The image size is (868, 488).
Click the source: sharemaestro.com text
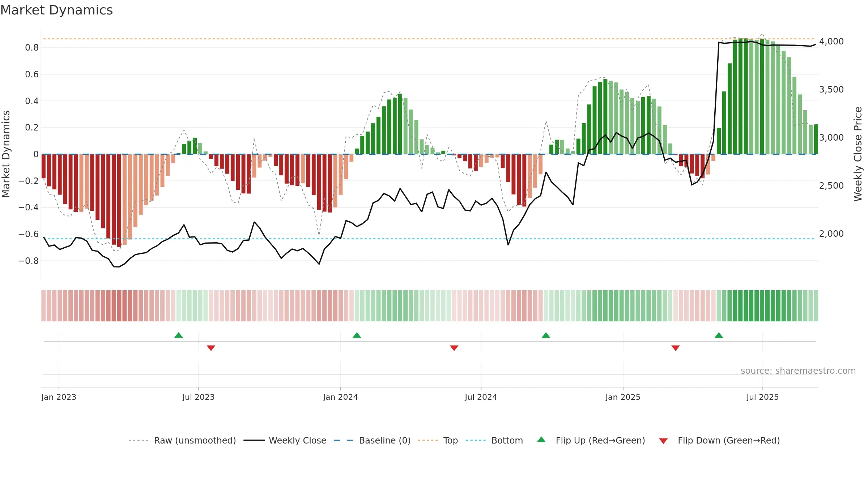point(798,371)
